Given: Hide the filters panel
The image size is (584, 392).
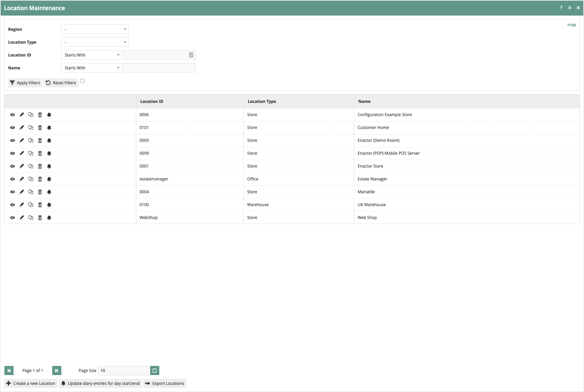Looking at the screenshot, I should pyautogui.click(x=572, y=25).
